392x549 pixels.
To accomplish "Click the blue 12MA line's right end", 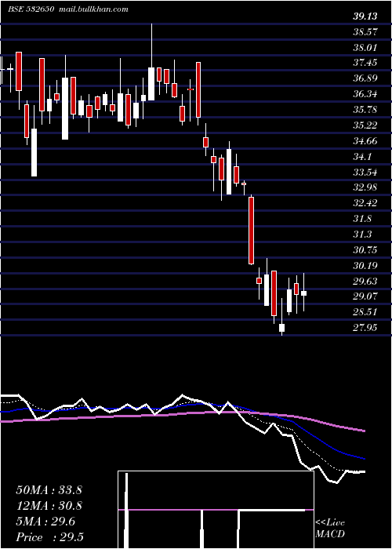I will [x=363, y=458].
